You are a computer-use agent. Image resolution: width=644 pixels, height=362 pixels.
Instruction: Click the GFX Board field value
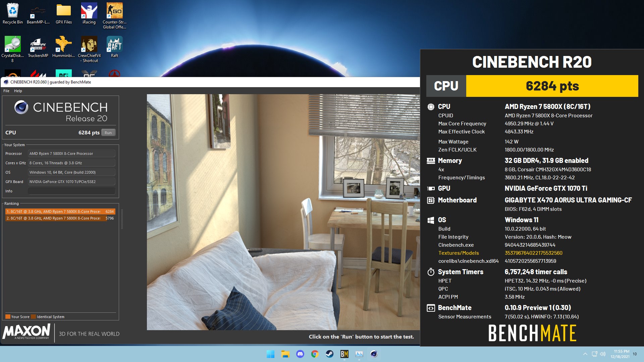(71, 182)
